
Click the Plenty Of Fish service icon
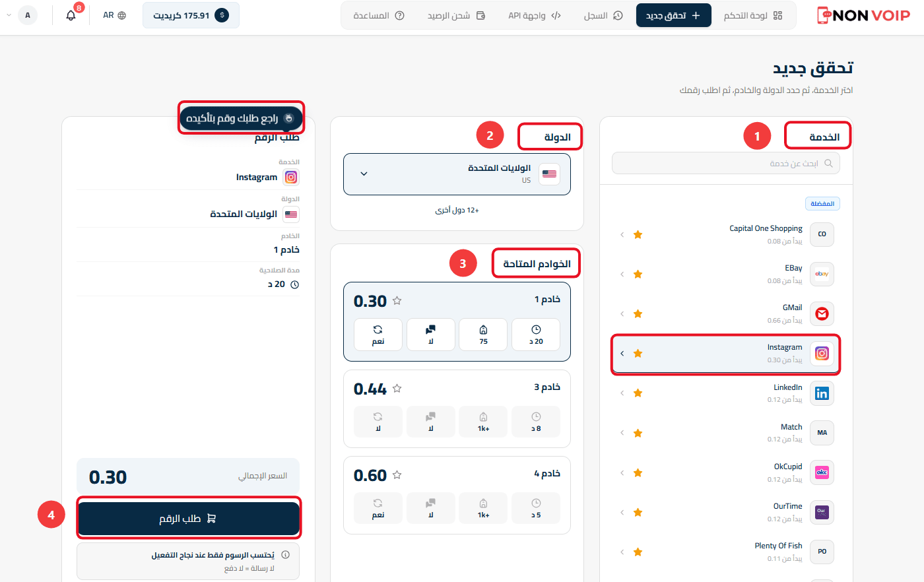click(x=822, y=552)
